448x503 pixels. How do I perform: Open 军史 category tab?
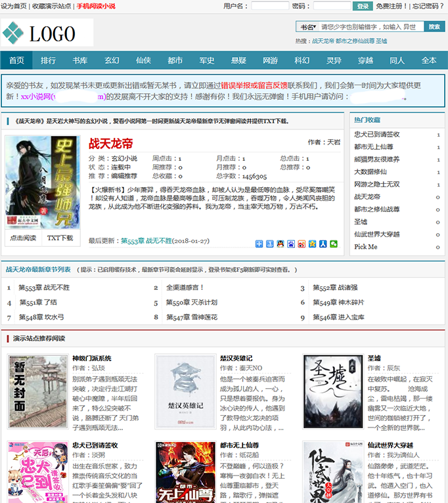207,60
